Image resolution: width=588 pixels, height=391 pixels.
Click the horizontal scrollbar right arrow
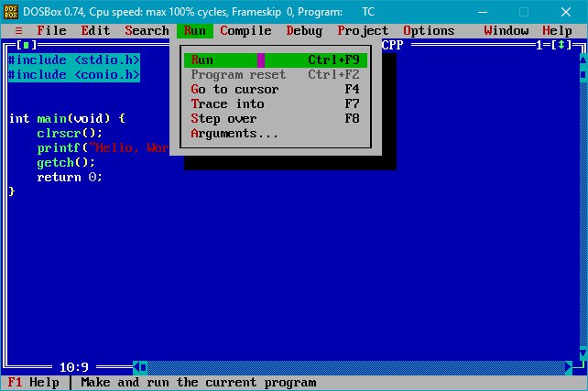[569, 367]
